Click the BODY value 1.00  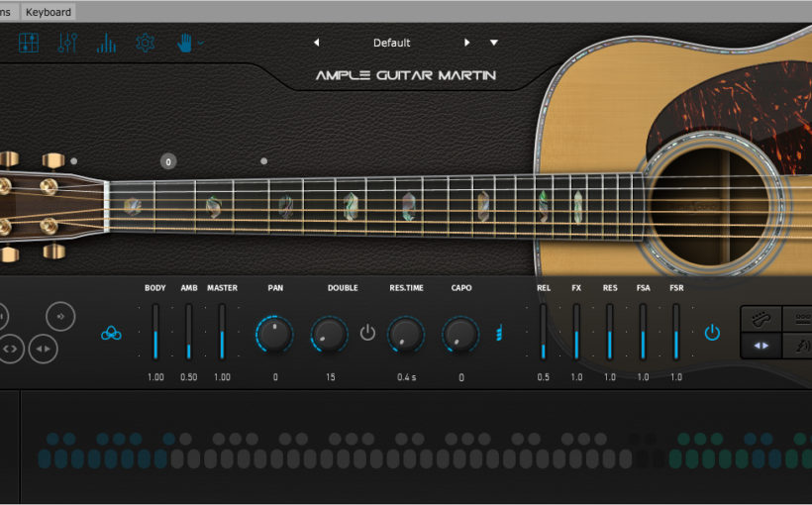coord(155,377)
